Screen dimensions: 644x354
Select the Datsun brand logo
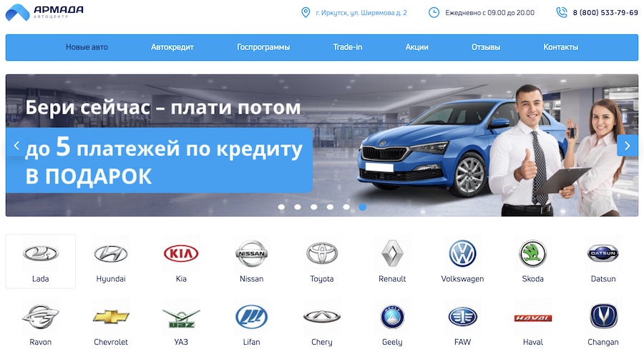pos(603,253)
